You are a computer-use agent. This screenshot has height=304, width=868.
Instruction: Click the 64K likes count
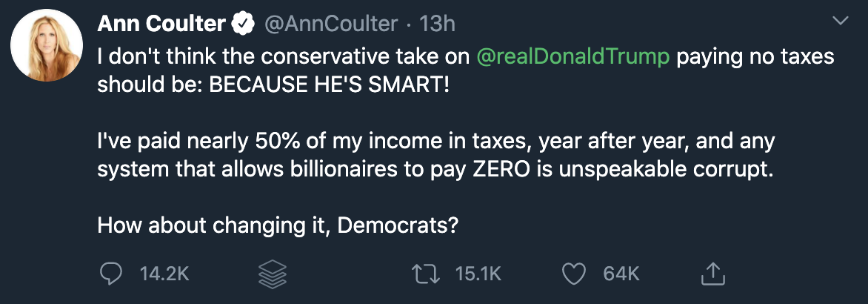[621, 274]
